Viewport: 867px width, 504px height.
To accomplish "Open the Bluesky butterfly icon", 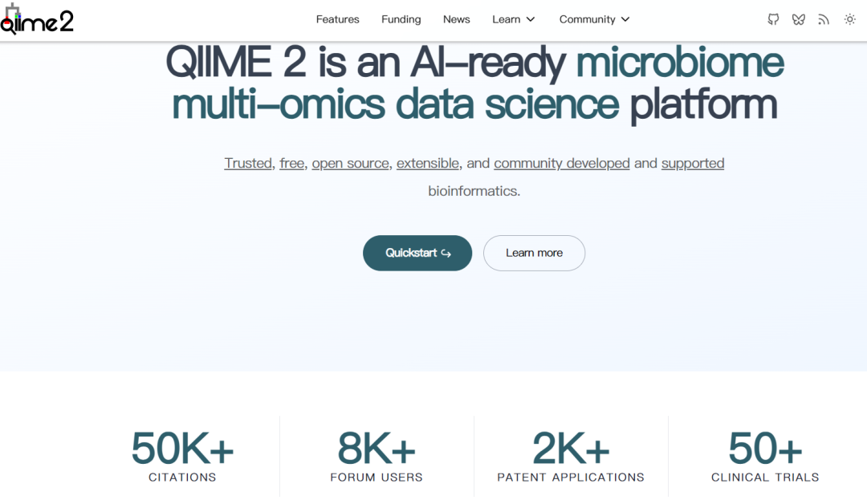I will 798,19.
